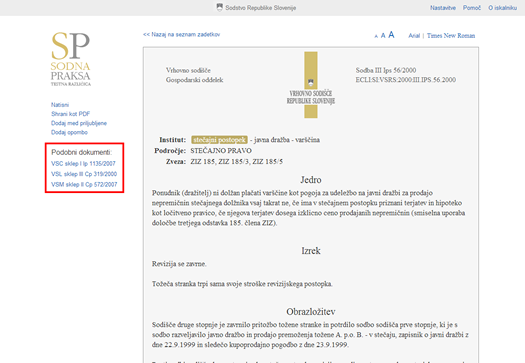This screenshot has height=363, width=525.
Task: Click the Obrazložitev section heading
Action: coord(311,312)
